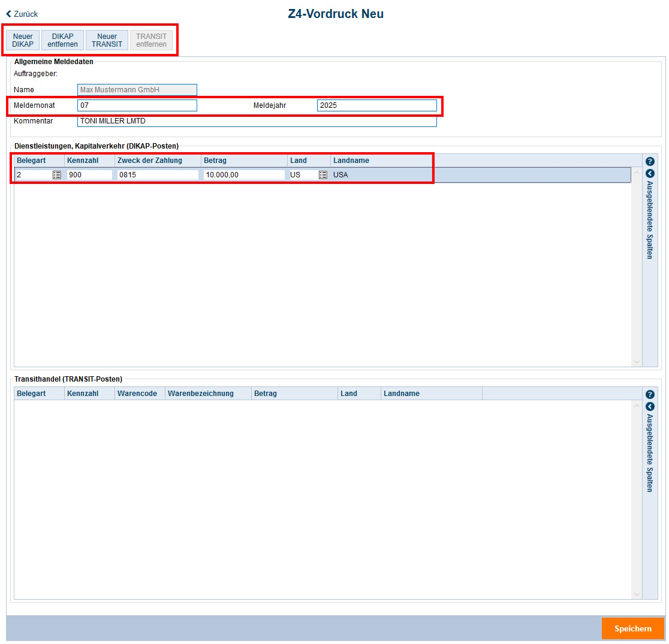
Task: Add a new DIKAP entry
Action: coord(23,40)
